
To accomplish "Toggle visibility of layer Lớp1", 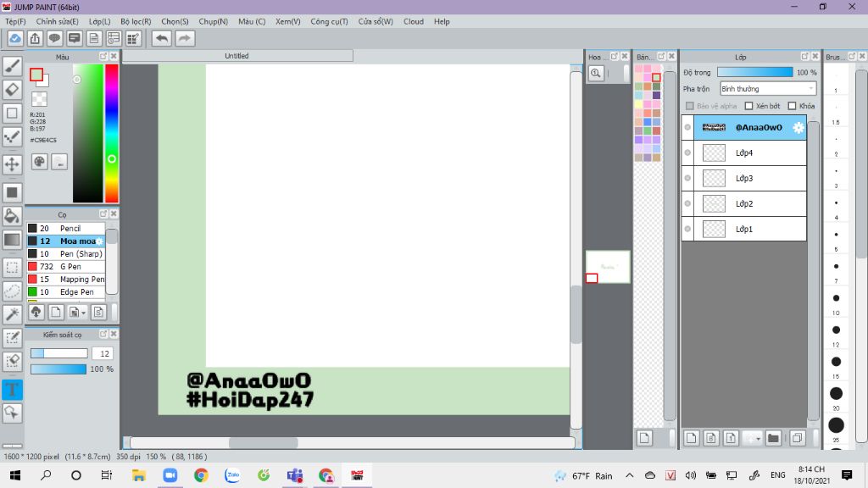I will click(x=687, y=229).
